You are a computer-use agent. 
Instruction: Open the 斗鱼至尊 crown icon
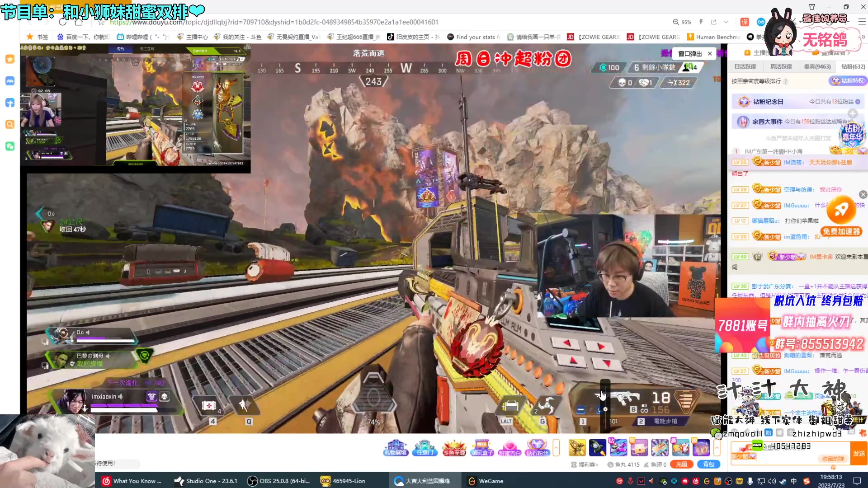pyautogui.click(x=454, y=448)
